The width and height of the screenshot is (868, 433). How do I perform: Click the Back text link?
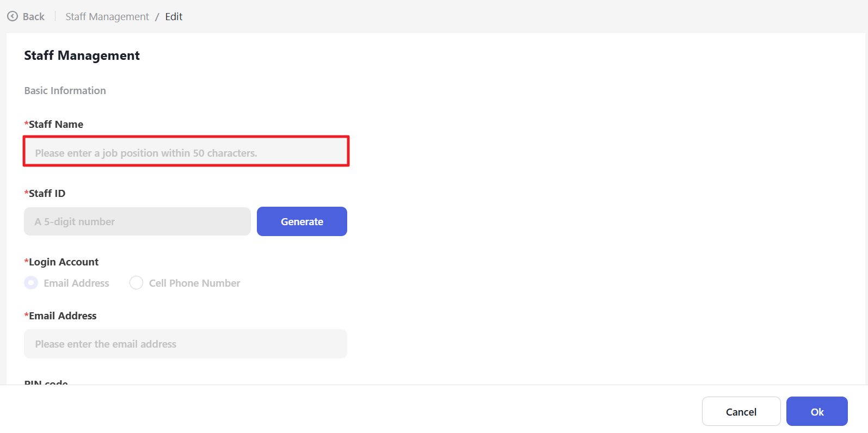(x=34, y=17)
